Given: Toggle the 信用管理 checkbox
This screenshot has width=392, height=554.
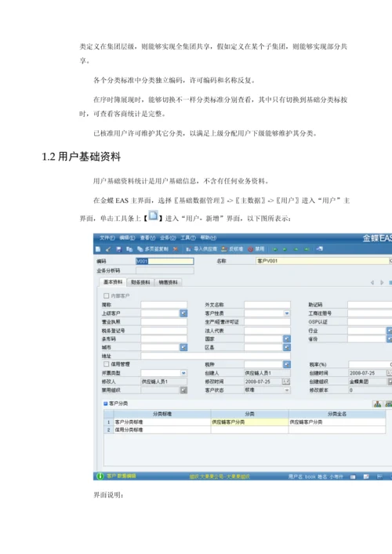Looking at the screenshot, I should [106, 364].
